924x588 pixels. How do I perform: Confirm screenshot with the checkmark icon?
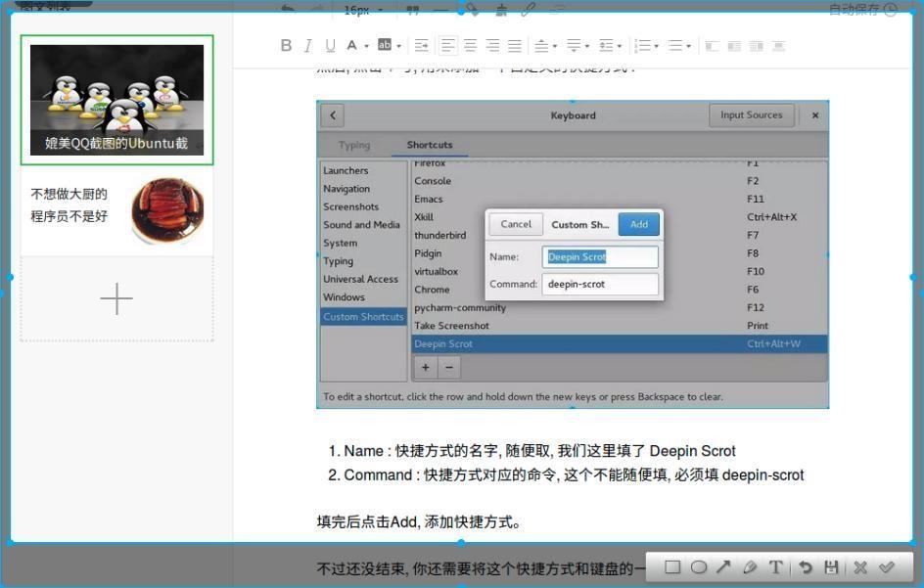click(886, 567)
